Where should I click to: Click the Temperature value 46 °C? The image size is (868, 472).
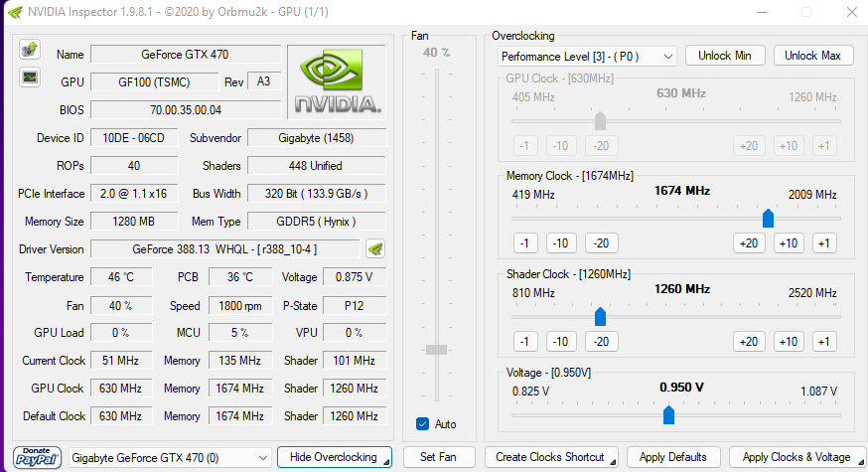pos(121,277)
